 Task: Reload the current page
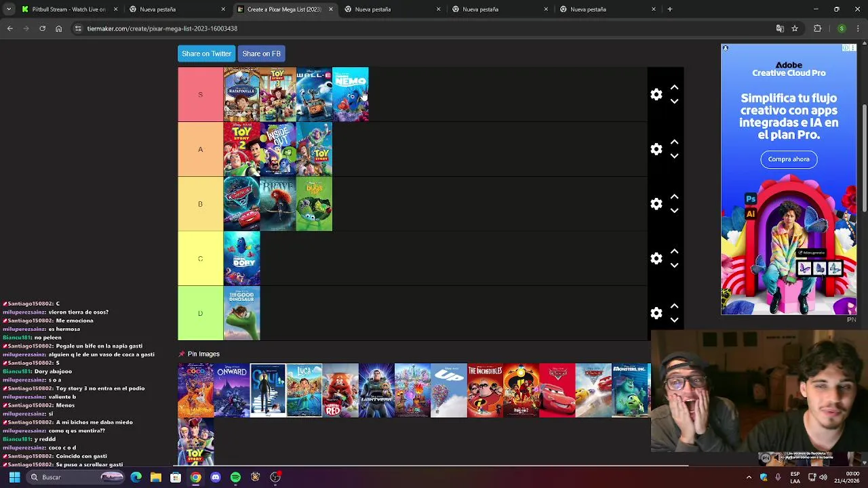point(42,28)
